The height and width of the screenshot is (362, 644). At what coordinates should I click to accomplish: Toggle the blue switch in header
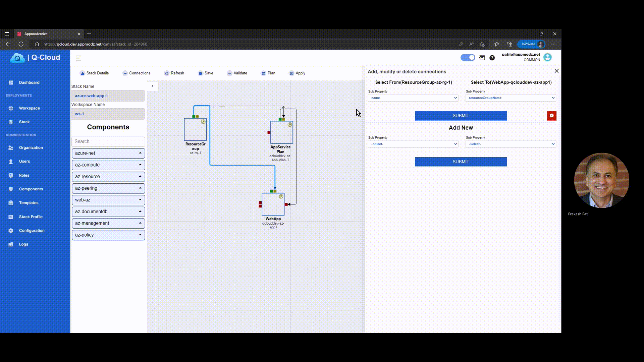point(468,58)
